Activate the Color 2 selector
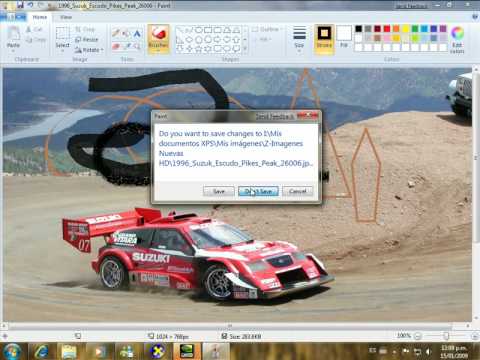The image size is (480, 360). pos(344,37)
